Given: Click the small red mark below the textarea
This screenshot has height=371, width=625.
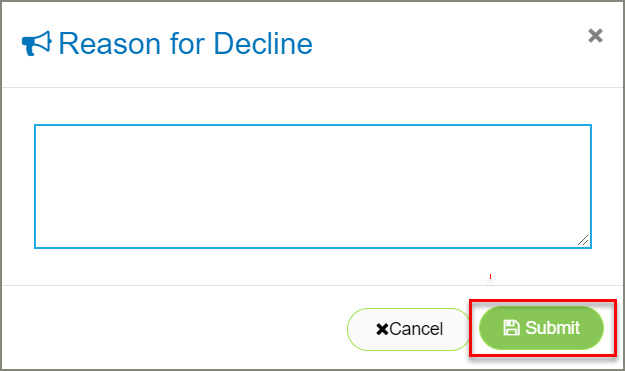Looking at the screenshot, I should [x=490, y=276].
